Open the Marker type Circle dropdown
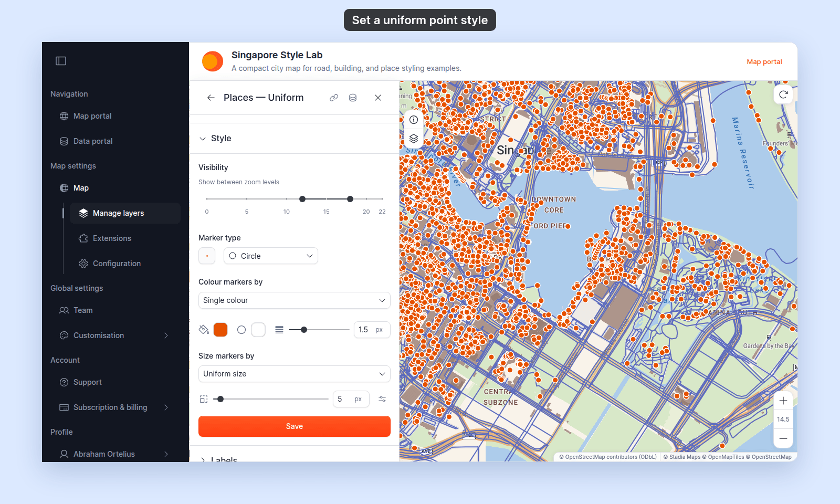Image resolution: width=840 pixels, height=504 pixels. (271, 256)
